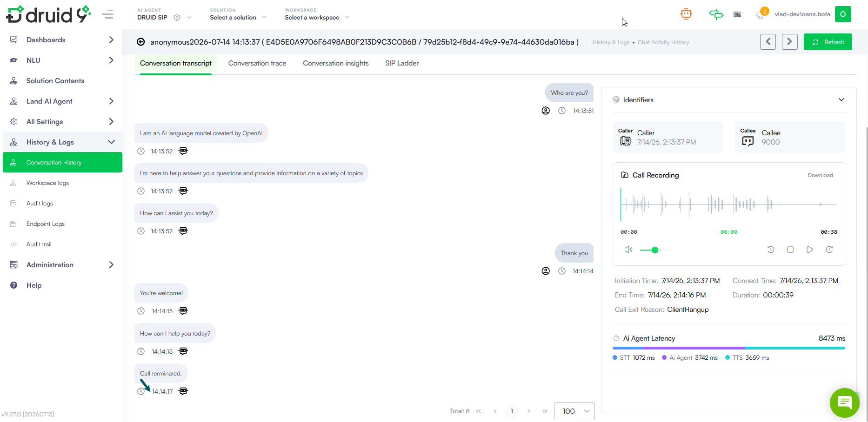Adjust the volume slider

click(x=655, y=250)
